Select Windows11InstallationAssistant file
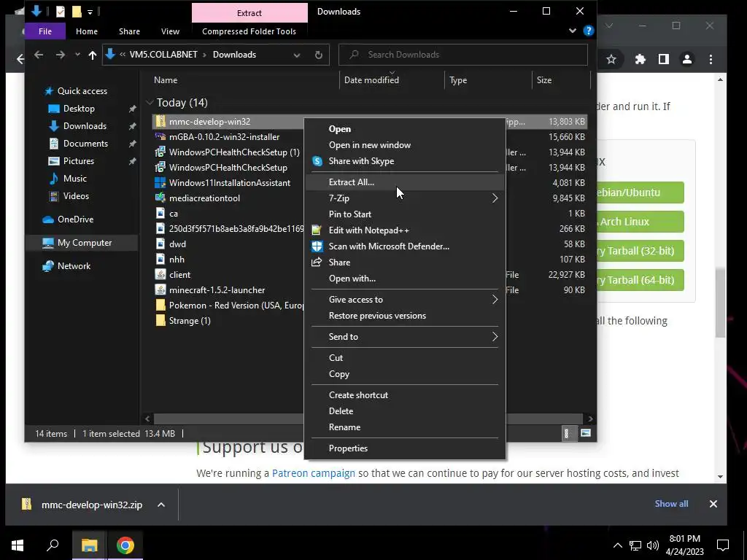 click(230, 183)
